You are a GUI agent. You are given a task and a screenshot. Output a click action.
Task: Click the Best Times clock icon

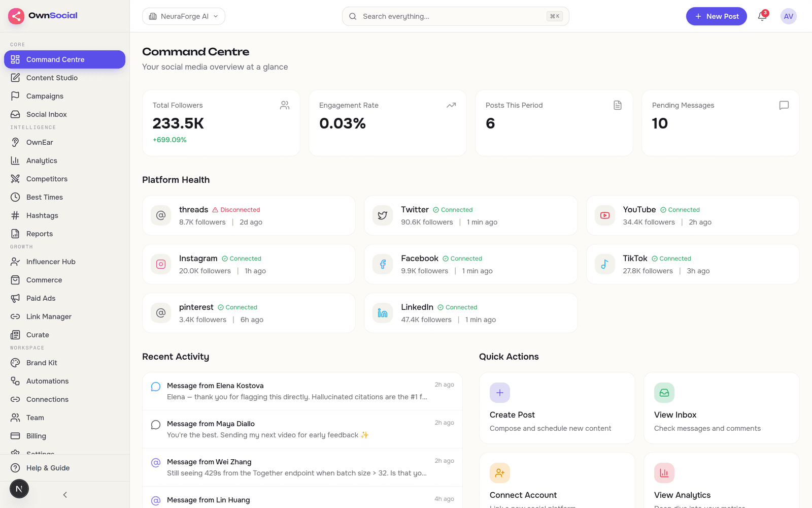point(15,197)
